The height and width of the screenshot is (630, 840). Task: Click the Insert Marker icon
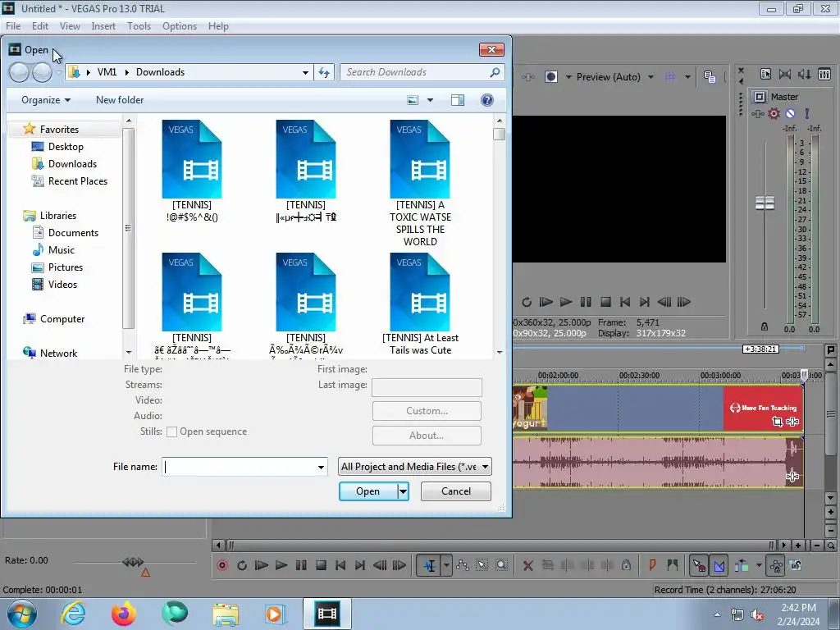652,565
